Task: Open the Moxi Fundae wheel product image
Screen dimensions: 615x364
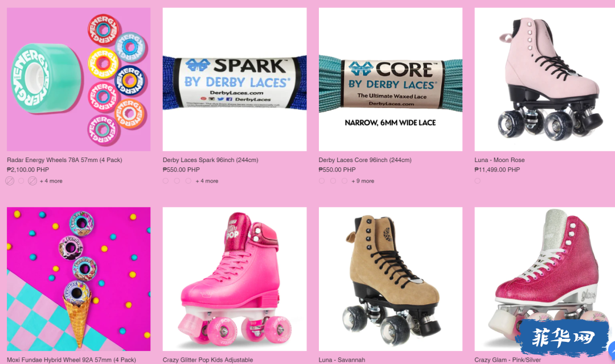Action: pyautogui.click(x=79, y=279)
